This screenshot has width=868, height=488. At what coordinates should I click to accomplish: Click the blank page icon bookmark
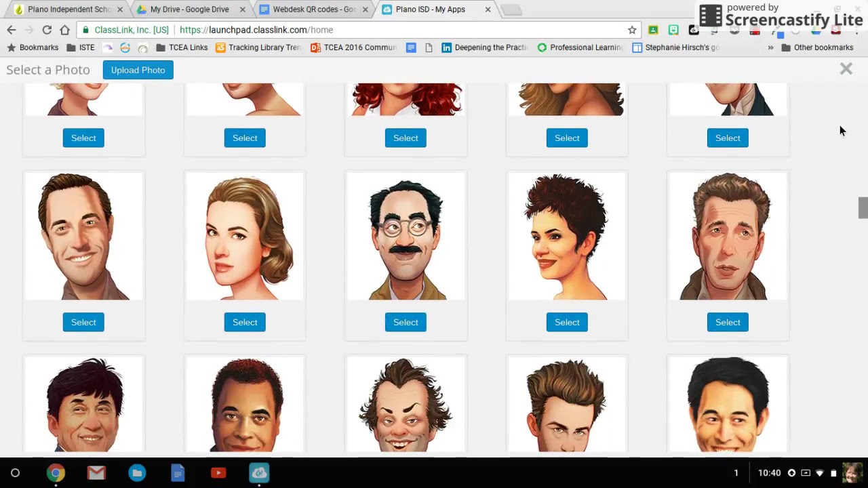click(429, 47)
